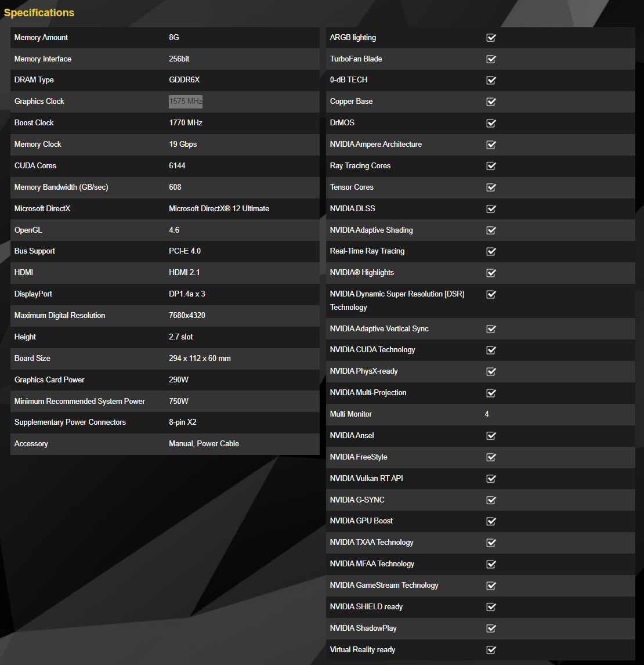Click the highlighted 1575 MHz value
This screenshot has height=665, width=644.
point(186,102)
